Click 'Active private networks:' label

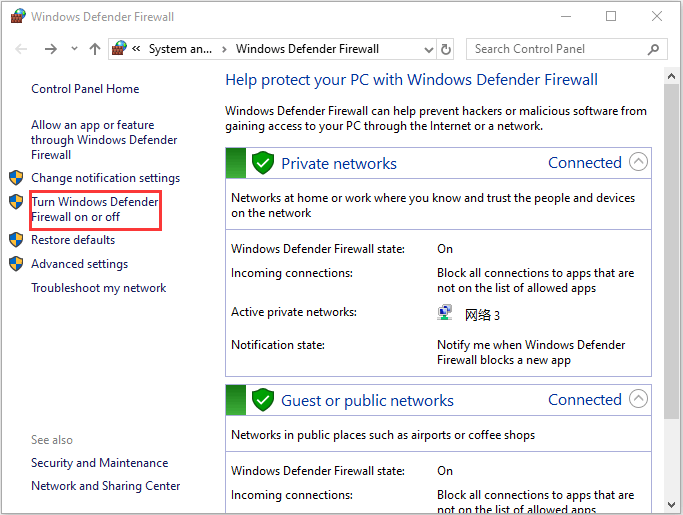(x=294, y=312)
